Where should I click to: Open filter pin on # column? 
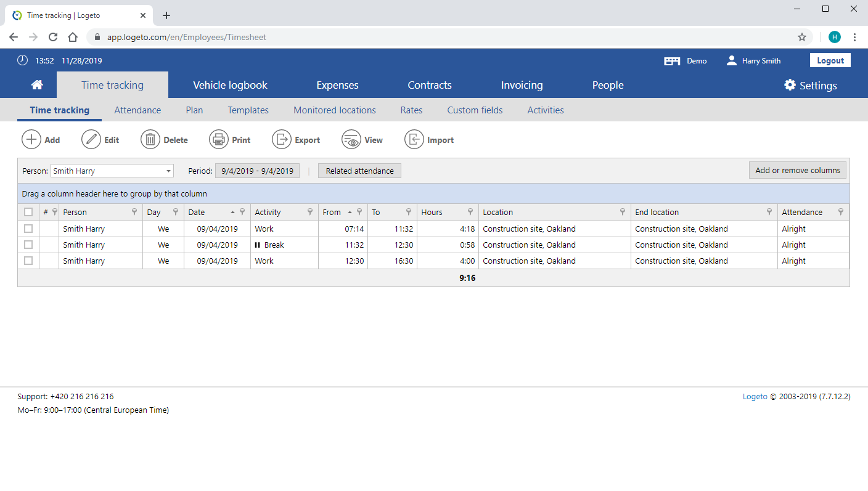click(55, 212)
